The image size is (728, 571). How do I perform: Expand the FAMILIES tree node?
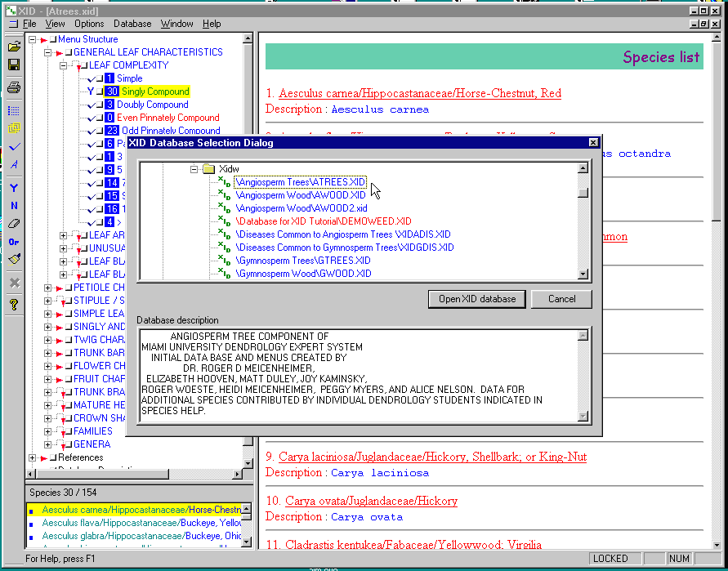tap(48, 431)
